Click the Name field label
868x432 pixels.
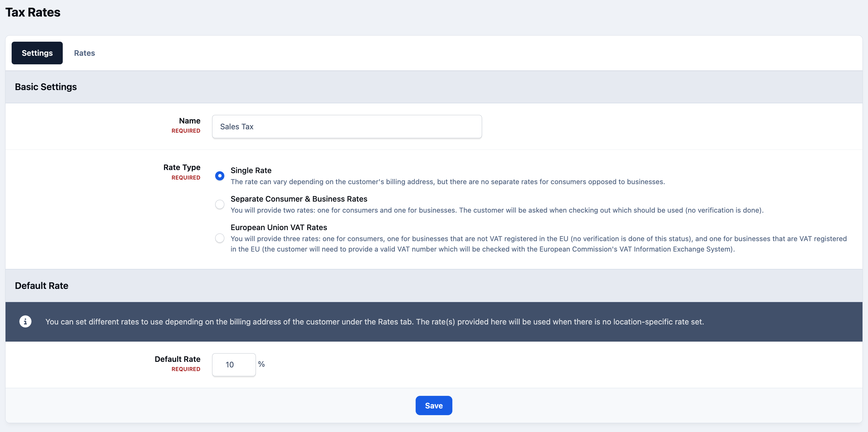click(x=189, y=121)
